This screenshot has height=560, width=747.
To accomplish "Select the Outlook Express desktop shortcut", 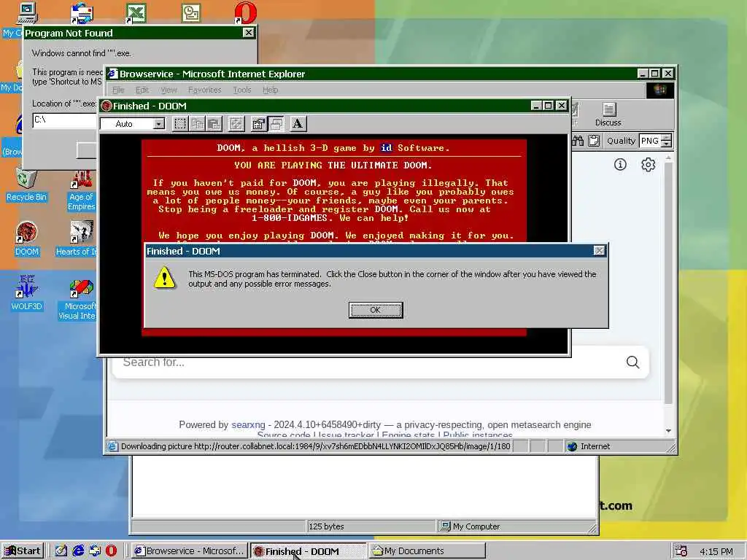I will tap(82, 13).
